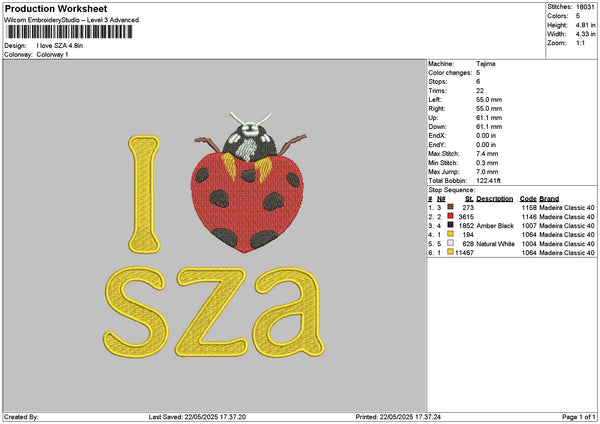Click the embroidered letter a in the preview

pos(289,312)
